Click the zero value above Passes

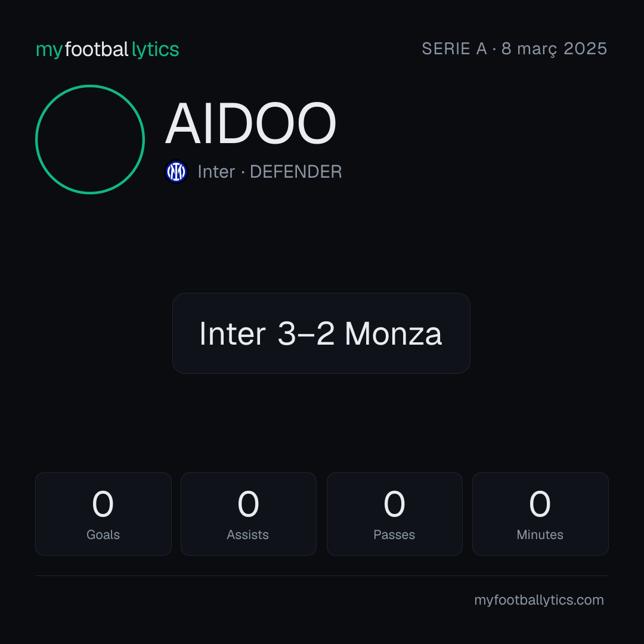click(394, 504)
